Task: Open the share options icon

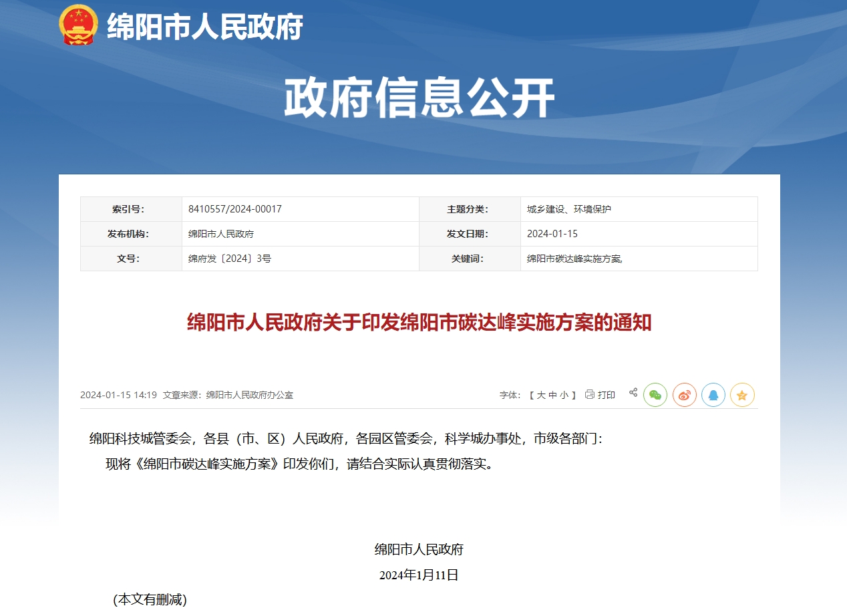Action: [x=633, y=393]
